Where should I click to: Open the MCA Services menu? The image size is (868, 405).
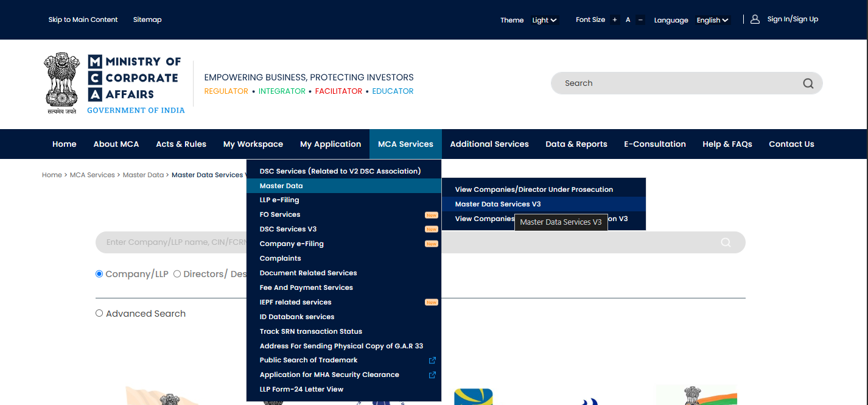[405, 144]
